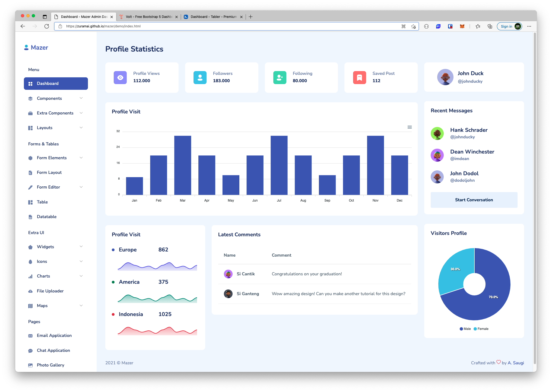Expand the Components menu item
Screen dimensions: 552x392
[55, 98]
